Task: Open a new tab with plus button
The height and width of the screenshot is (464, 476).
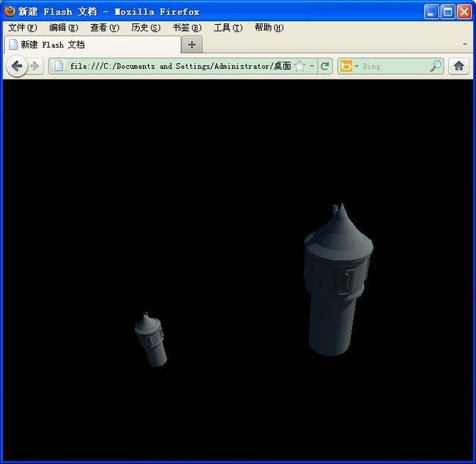Action: (192, 45)
